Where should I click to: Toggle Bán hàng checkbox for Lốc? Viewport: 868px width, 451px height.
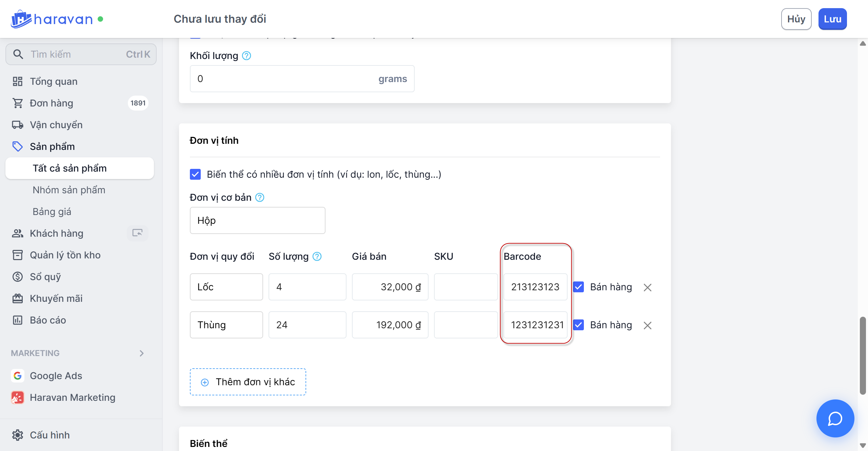point(578,287)
